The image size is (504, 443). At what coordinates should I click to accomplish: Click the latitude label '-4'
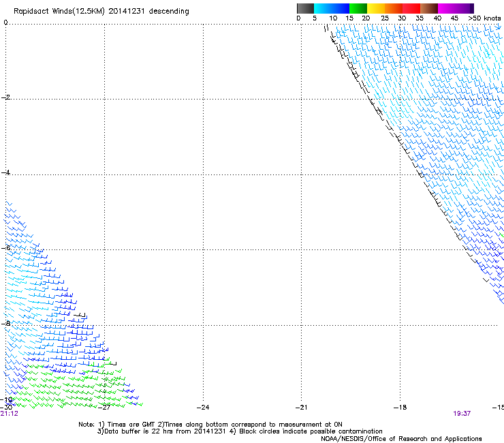click(x=5, y=172)
